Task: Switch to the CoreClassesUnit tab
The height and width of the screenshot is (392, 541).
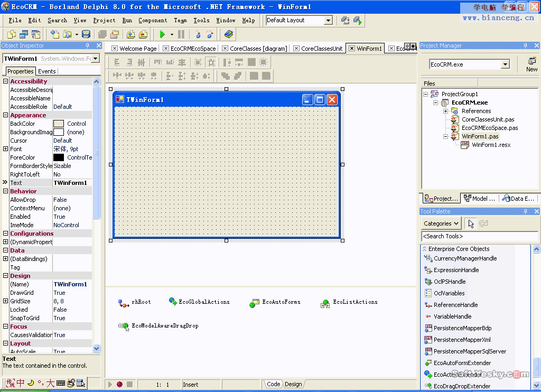Action: click(318, 49)
